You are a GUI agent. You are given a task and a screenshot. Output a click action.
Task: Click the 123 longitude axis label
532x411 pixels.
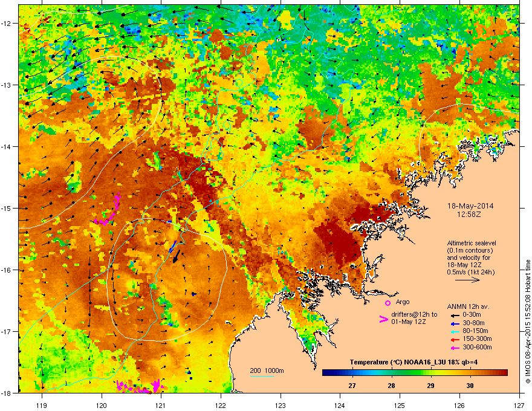[281, 405]
